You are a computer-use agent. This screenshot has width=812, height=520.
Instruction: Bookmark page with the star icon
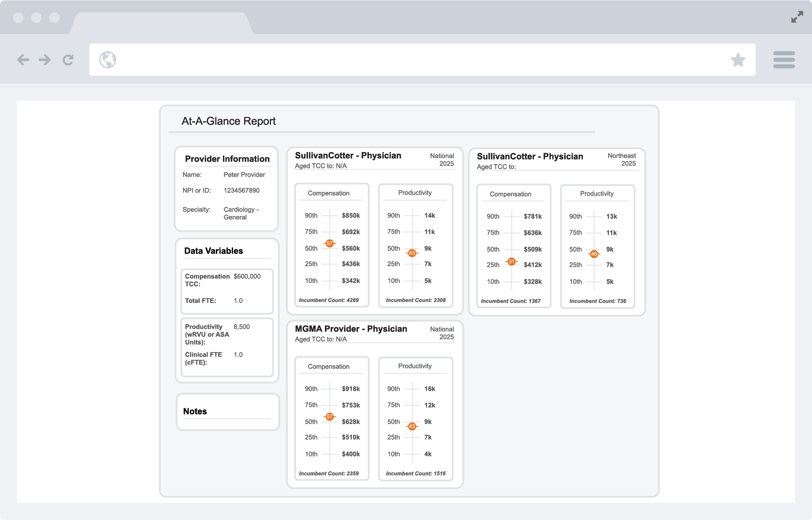[738, 60]
